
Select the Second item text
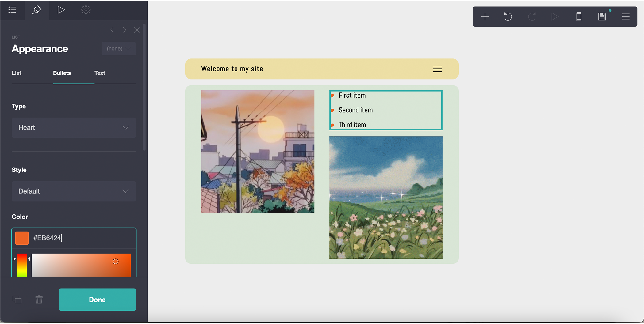click(x=356, y=110)
